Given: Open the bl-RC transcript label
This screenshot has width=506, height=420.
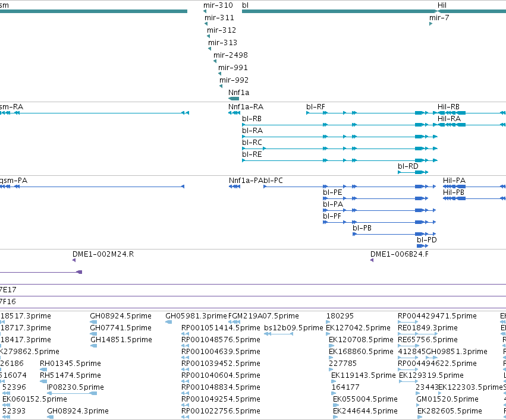Looking at the screenshot, I should tap(252, 143).
